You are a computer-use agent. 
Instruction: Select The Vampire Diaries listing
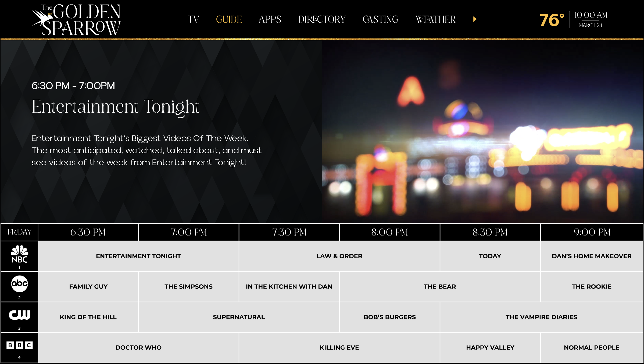click(542, 317)
